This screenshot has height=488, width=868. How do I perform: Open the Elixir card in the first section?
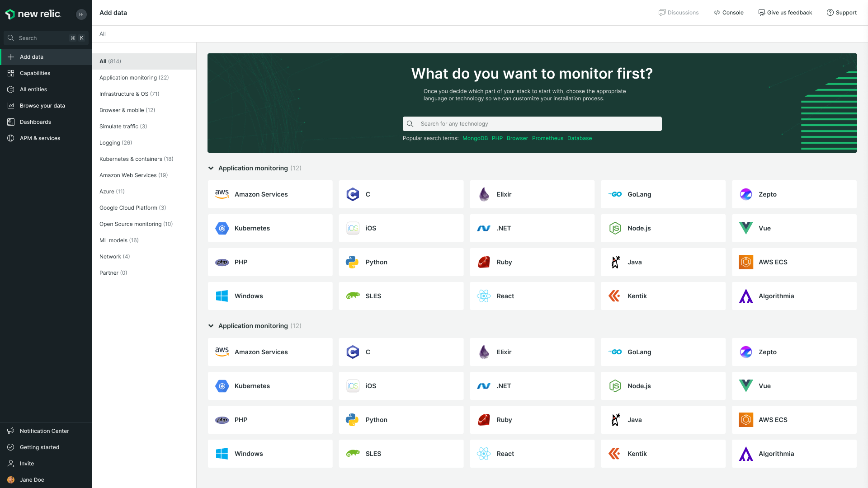pos(532,194)
